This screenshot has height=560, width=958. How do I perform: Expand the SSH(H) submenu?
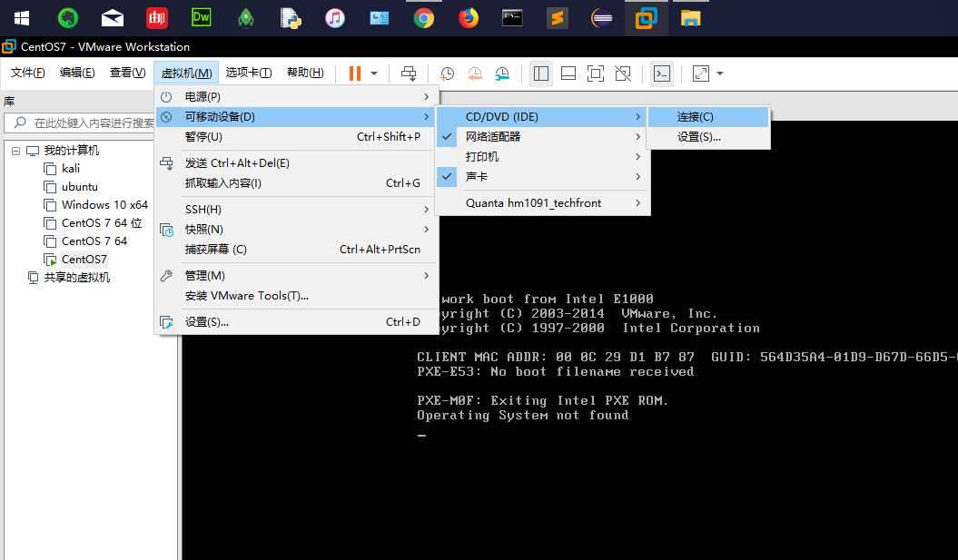(x=296, y=210)
